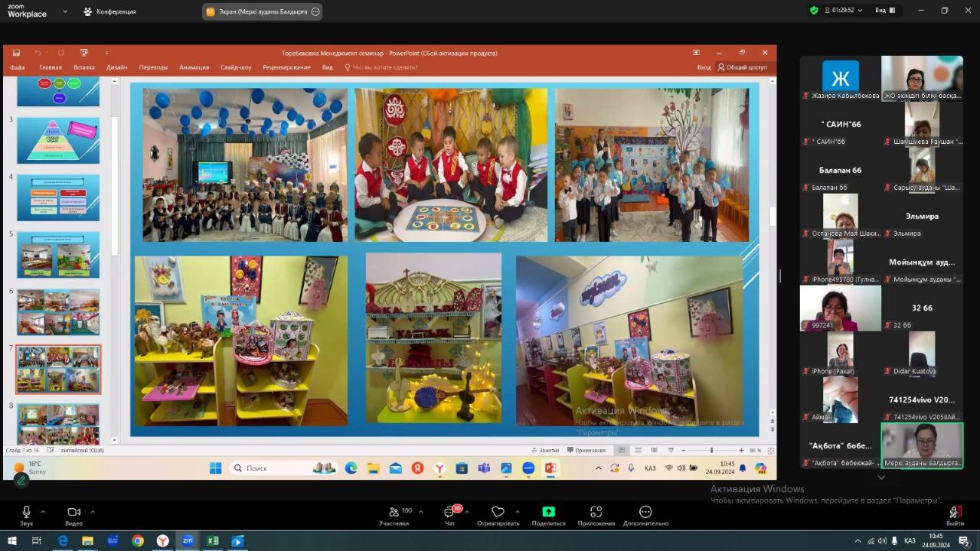The width and height of the screenshot is (980, 551).
Task: Click the Заметки notes button in status bar
Action: 544,450
